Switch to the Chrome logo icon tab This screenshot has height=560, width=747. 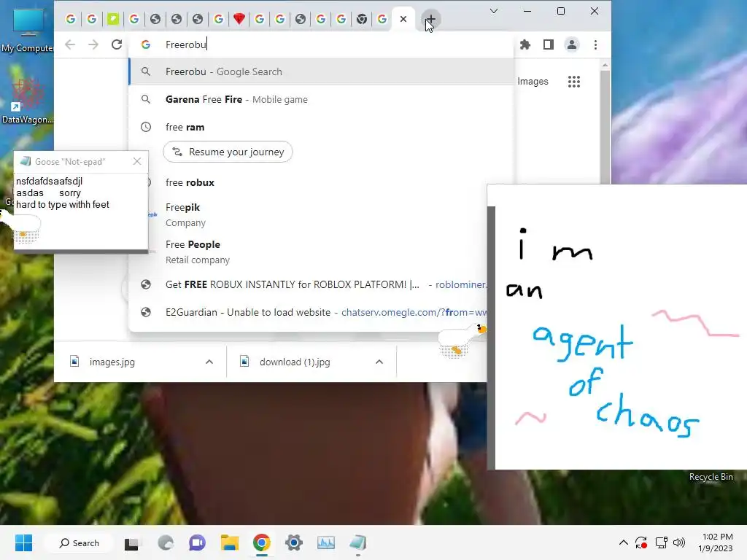coord(362,19)
